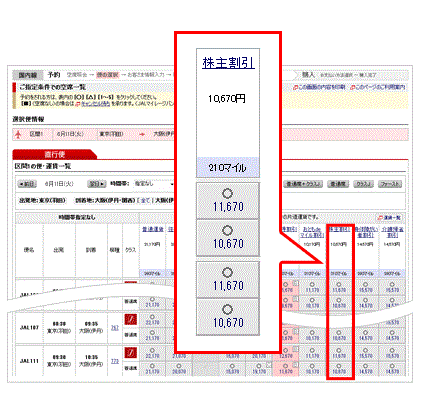Select JAL111 Class J 普通運賃 22,170 fare
The width and height of the screenshot is (426, 398).
click(x=152, y=353)
